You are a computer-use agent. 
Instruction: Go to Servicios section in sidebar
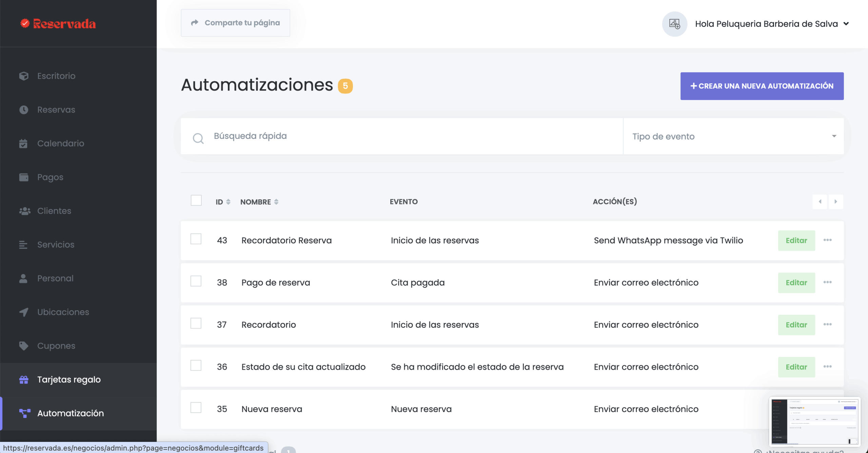56,245
